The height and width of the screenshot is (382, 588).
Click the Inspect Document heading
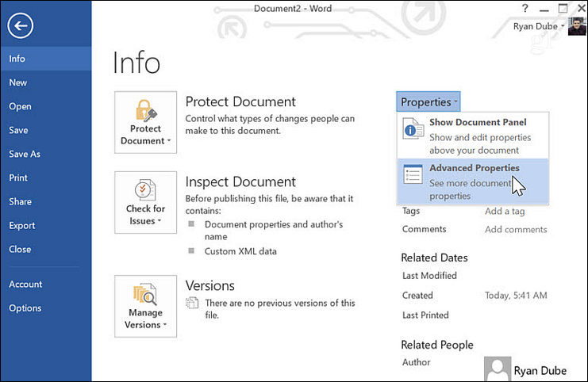[240, 181]
